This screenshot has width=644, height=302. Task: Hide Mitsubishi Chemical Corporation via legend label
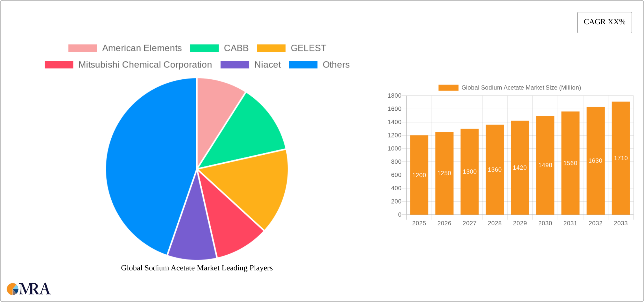[x=145, y=65]
